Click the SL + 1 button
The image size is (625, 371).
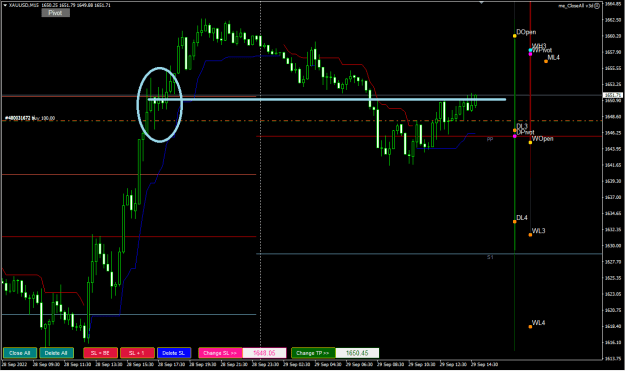(x=137, y=353)
